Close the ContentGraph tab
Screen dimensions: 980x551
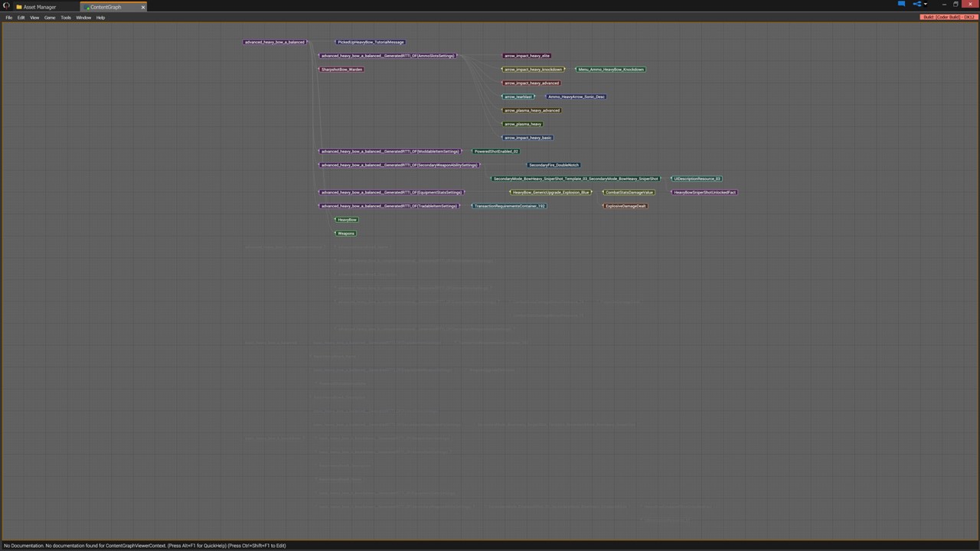(143, 7)
